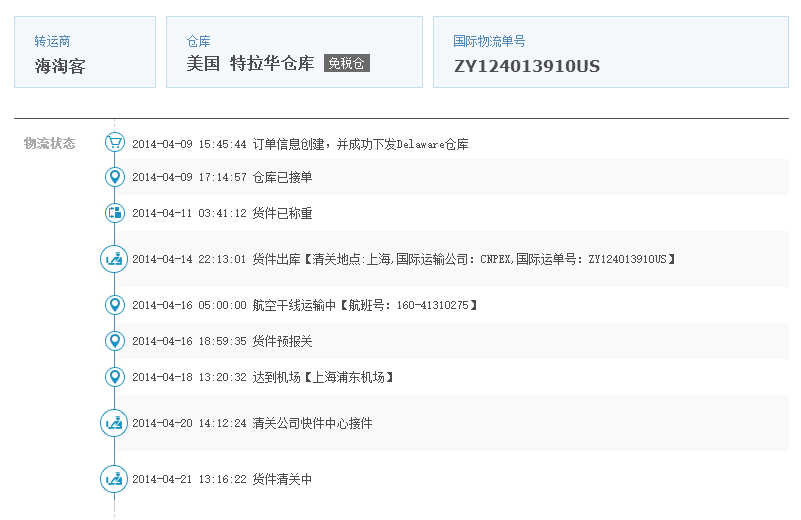801x520 pixels.
Task: Click the round icon beside 清关公司快件中心接件
Action: [x=114, y=423]
